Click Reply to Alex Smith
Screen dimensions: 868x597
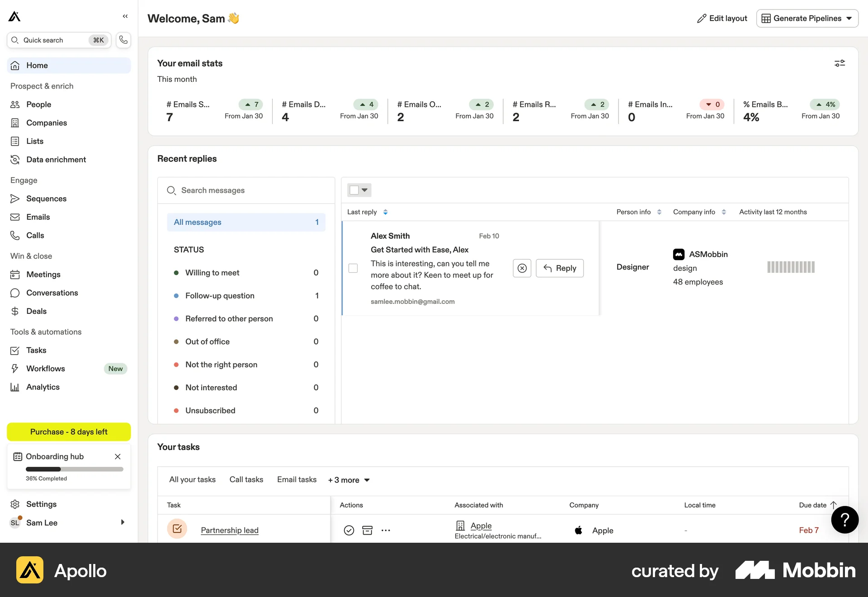pyautogui.click(x=560, y=268)
